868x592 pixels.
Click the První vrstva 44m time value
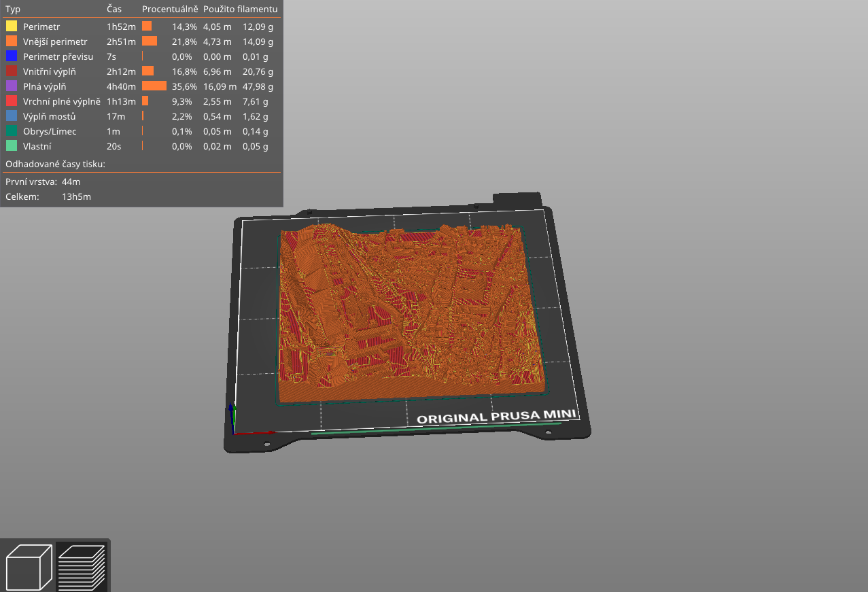tap(71, 181)
